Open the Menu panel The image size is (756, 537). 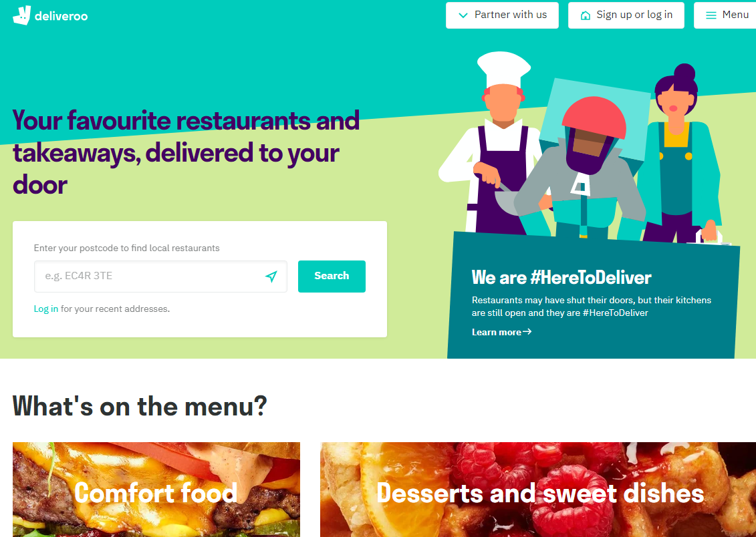[x=725, y=15]
